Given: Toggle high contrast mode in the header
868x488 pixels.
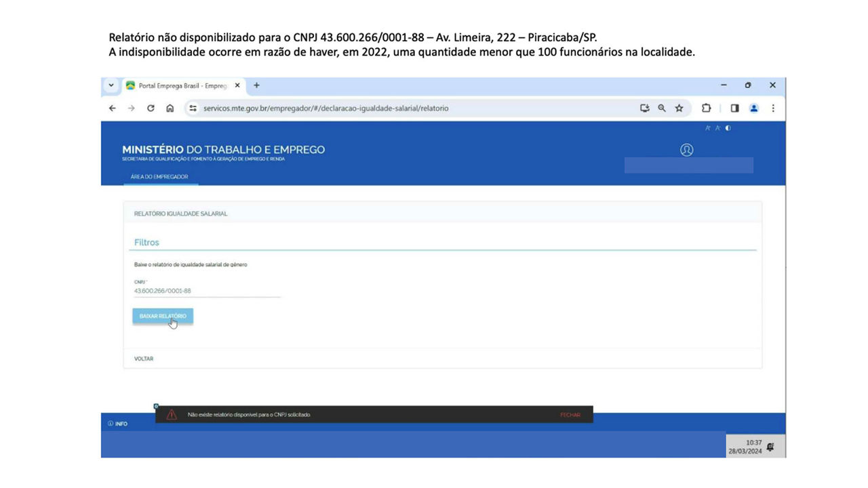Looking at the screenshot, I should pos(727,127).
